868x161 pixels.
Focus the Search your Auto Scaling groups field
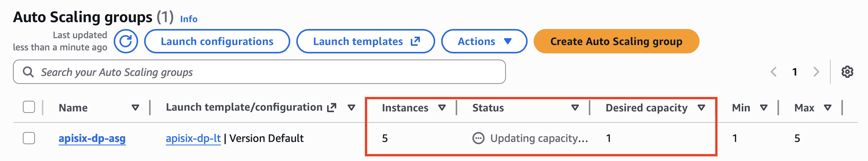tap(266, 72)
